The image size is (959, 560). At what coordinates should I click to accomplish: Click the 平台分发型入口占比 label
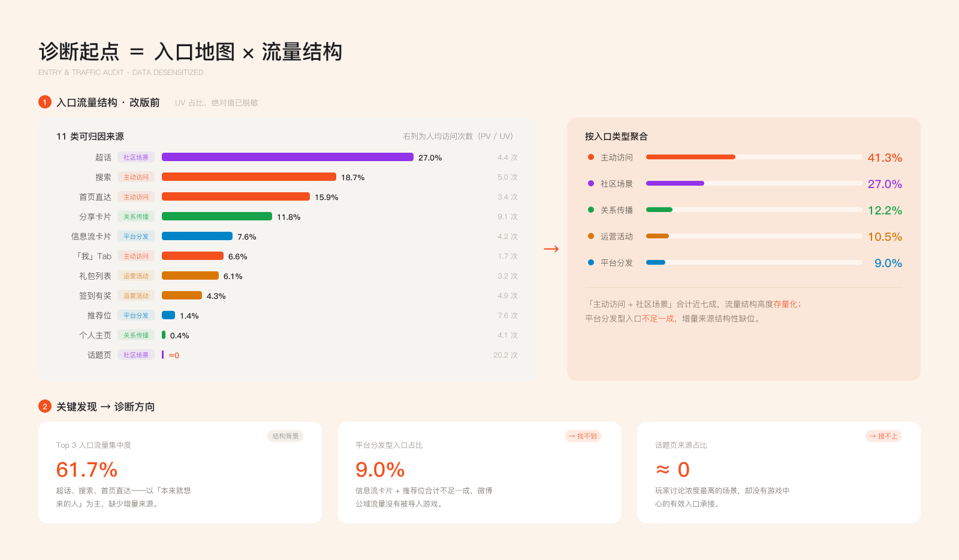click(x=389, y=445)
